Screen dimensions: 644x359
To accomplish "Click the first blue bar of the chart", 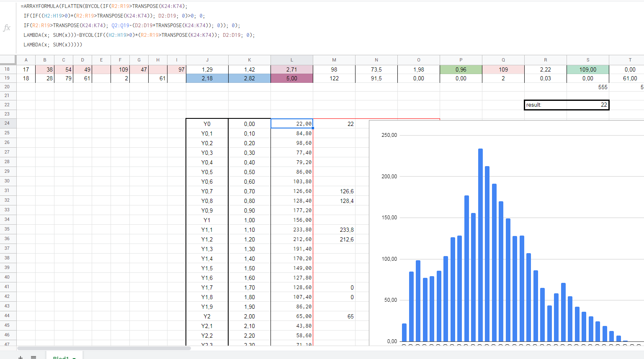I will 404,332.
